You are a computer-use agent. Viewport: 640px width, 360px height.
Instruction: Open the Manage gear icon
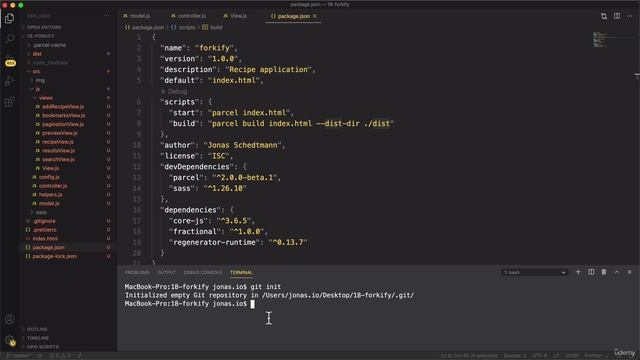click(10, 340)
